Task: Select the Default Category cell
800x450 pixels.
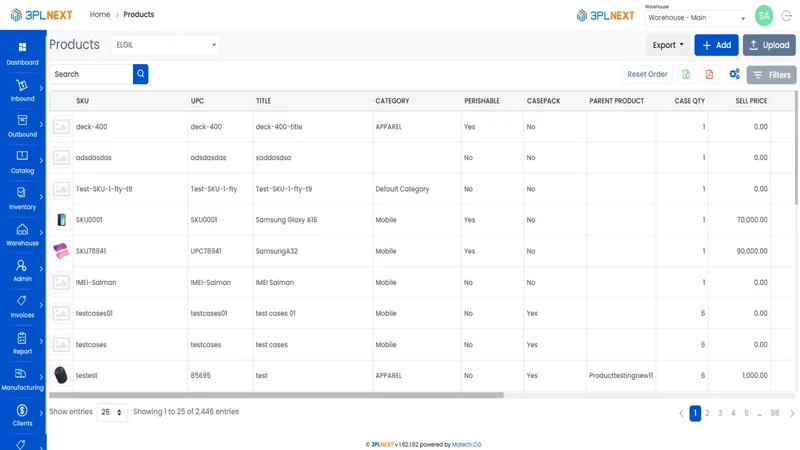Action: tap(402, 189)
